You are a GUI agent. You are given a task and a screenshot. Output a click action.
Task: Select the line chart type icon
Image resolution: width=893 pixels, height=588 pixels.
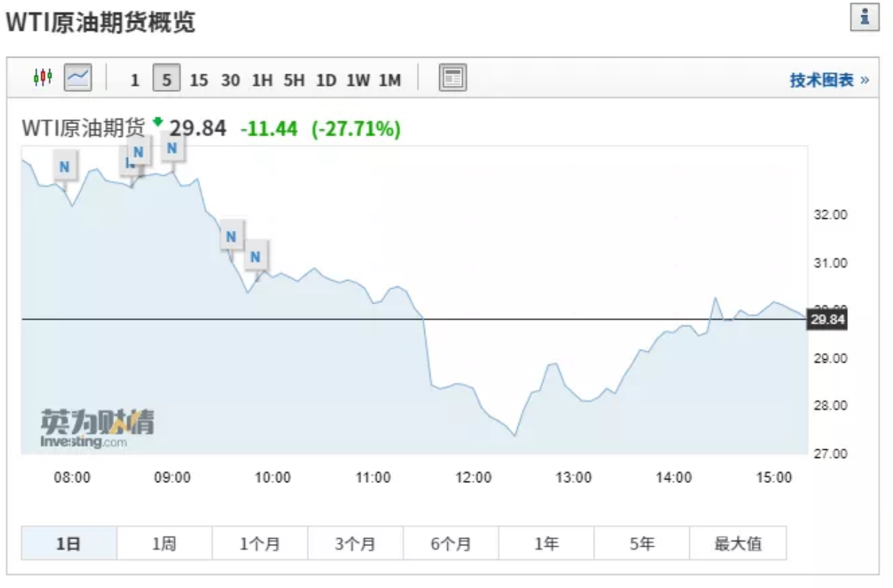tap(78, 77)
